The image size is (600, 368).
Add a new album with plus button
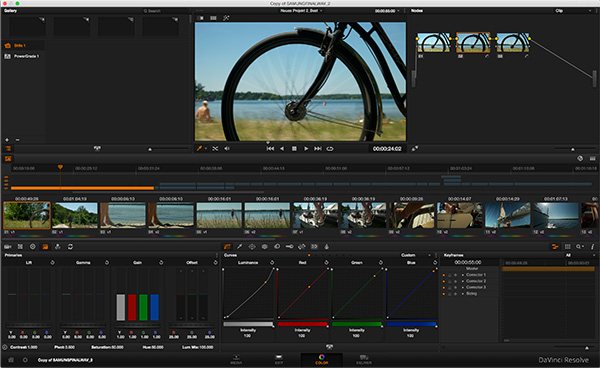(x=7, y=140)
